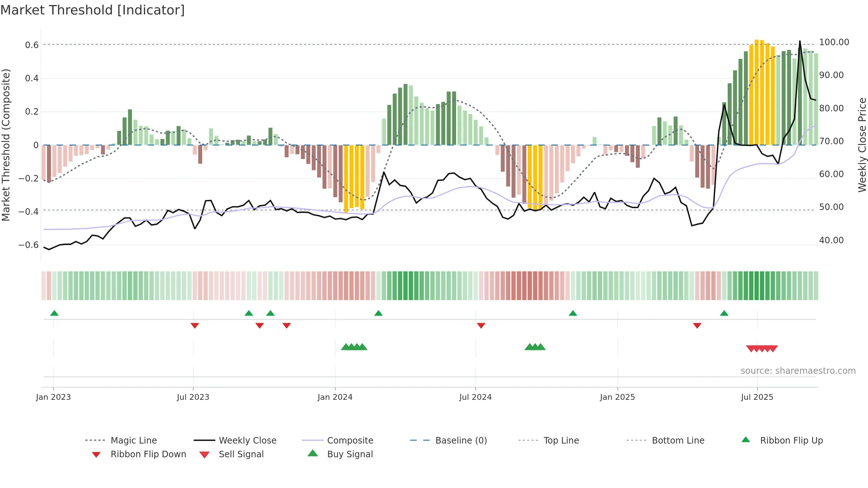Toggle Buy Signal legend entry
The height and width of the screenshot is (488, 868).
(x=340, y=454)
